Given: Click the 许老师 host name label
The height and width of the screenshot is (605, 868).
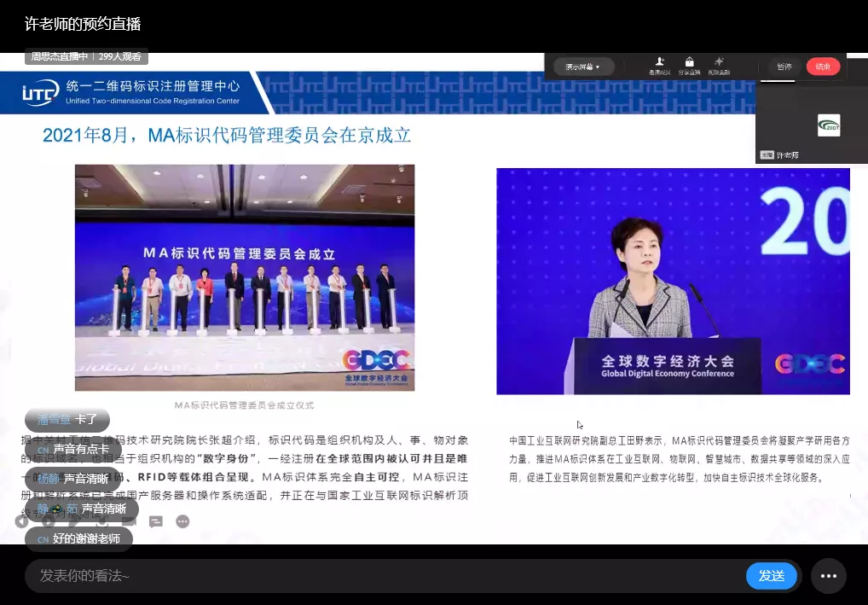Looking at the screenshot, I should click(x=787, y=155).
